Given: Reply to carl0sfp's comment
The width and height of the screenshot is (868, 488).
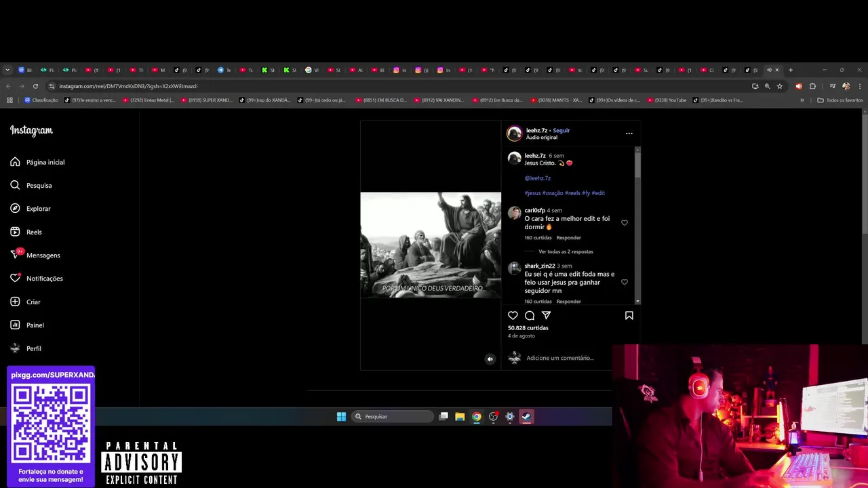Looking at the screenshot, I should coord(568,238).
